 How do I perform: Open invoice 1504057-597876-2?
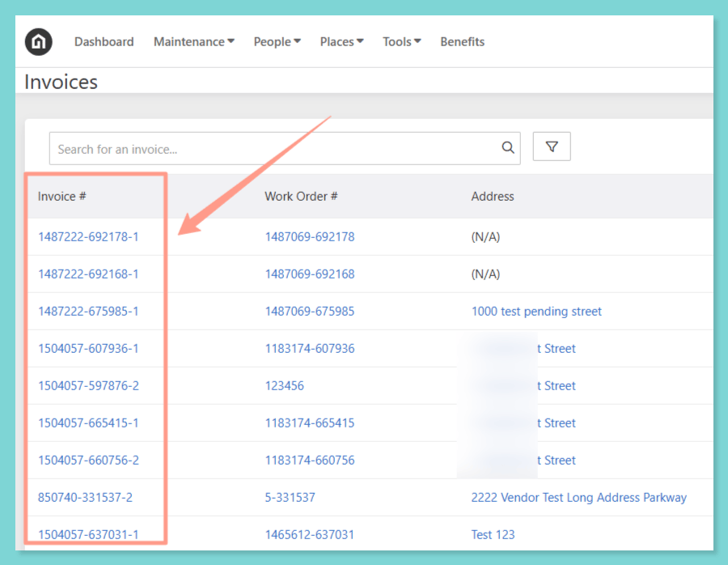(88, 385)
